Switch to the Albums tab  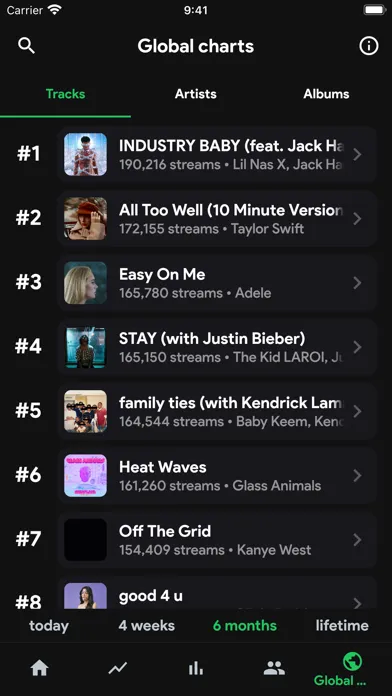pos(326,94)
